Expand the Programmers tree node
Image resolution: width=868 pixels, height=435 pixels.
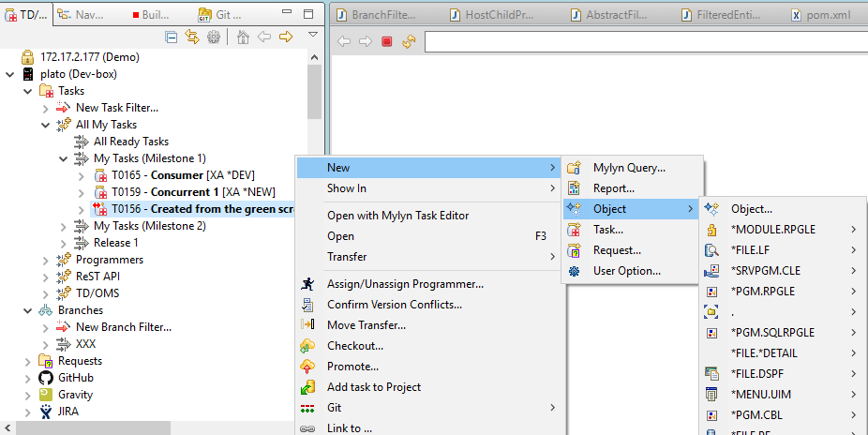46,260
